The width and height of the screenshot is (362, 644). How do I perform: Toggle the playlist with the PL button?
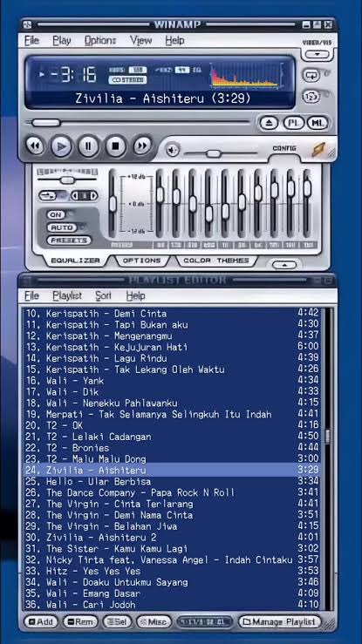point(293,123)
